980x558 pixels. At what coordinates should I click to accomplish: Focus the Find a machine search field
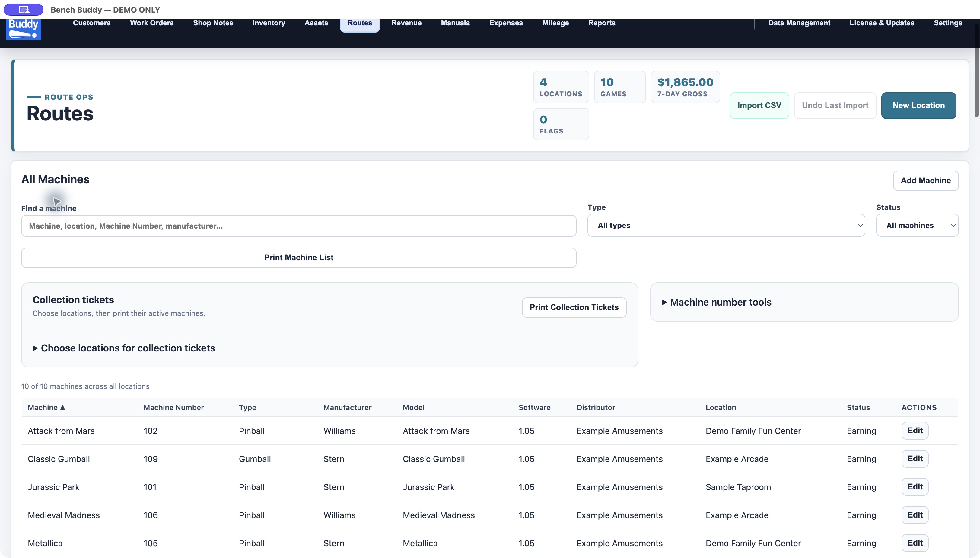point(299,226)
